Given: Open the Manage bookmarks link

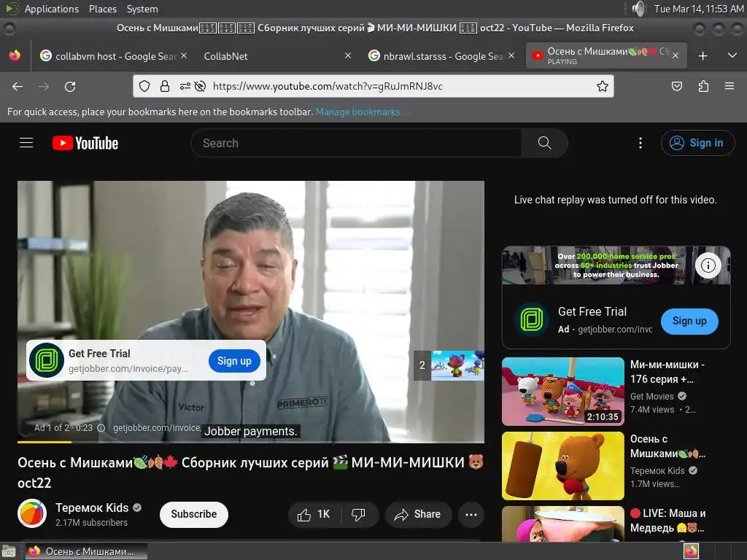Looking at the screenshot, I should (362, 112).
